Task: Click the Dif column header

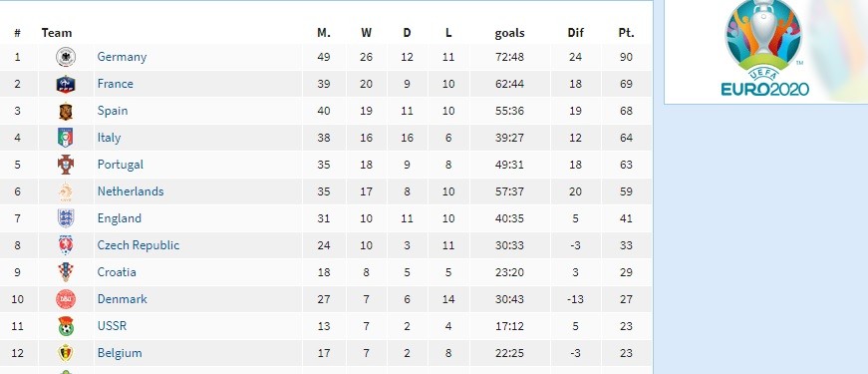Action: [576, 33]
